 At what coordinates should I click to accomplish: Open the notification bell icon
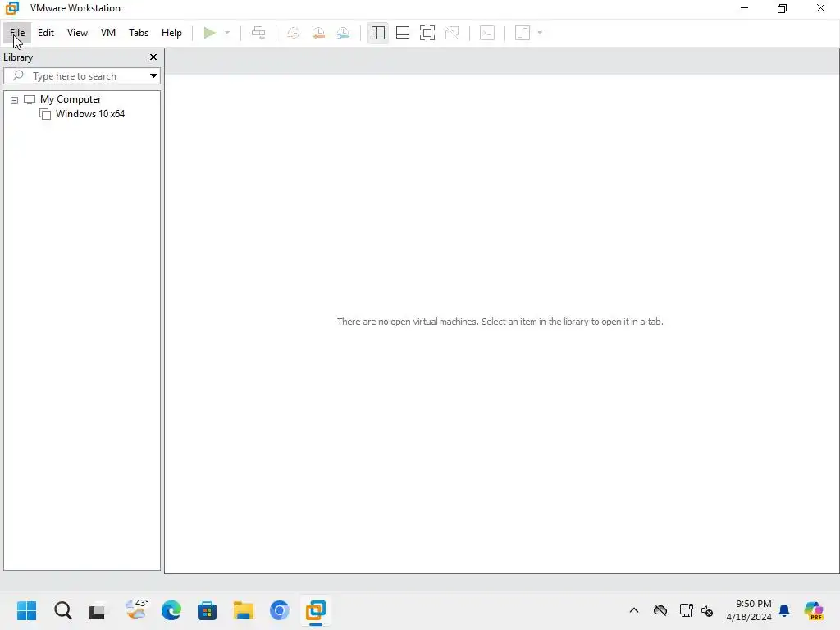(x=784, y=610)
